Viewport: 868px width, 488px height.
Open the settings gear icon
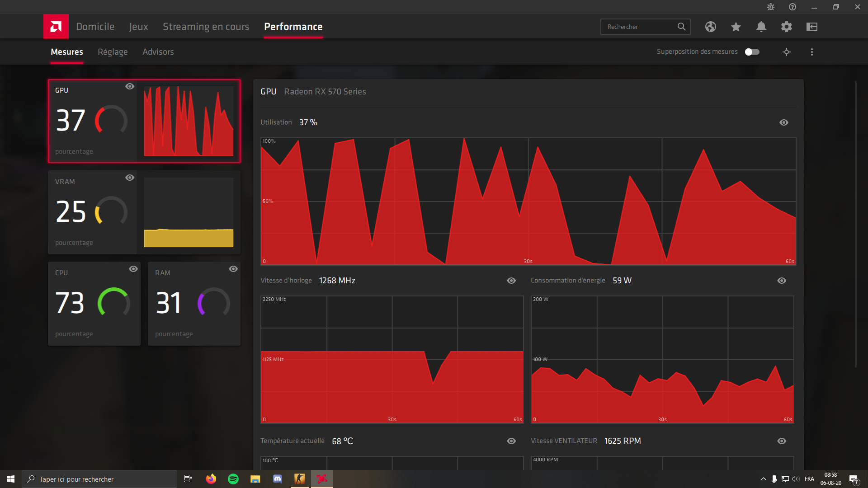(x=787, y=27)
